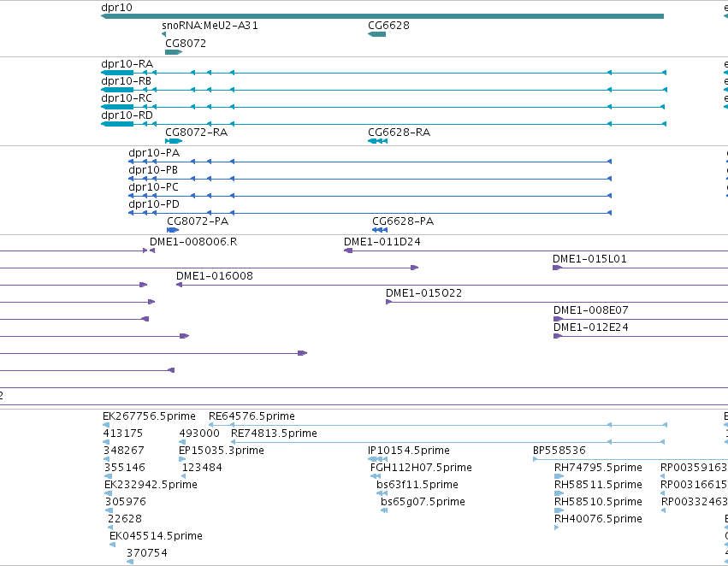Open the RE74813.5prime EST label
This screenshot has height=566, width=728.
pos(274,433)
